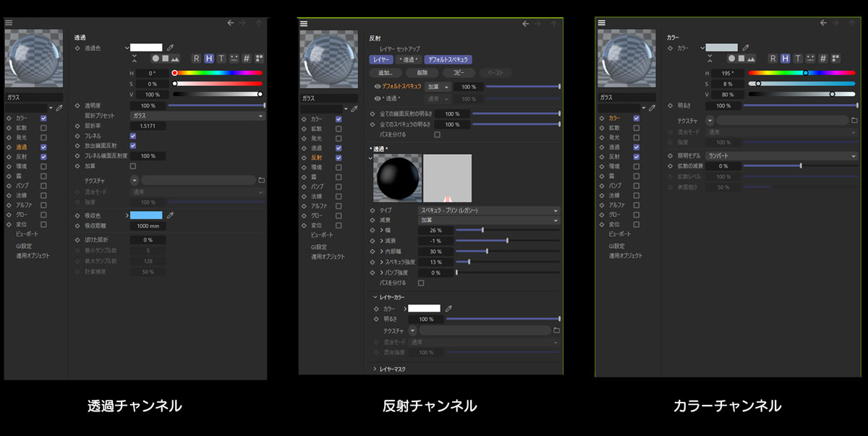Click color wheel icon in カラー panel
The height and width of the screenshot is (436, 868).
point(731,59)
